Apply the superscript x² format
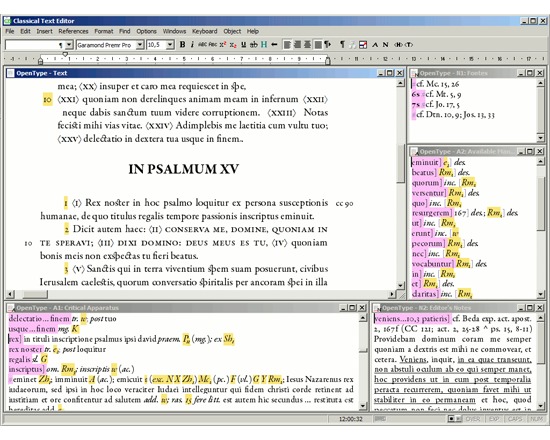The image size is (550, 440). click(x=223, y=45)
